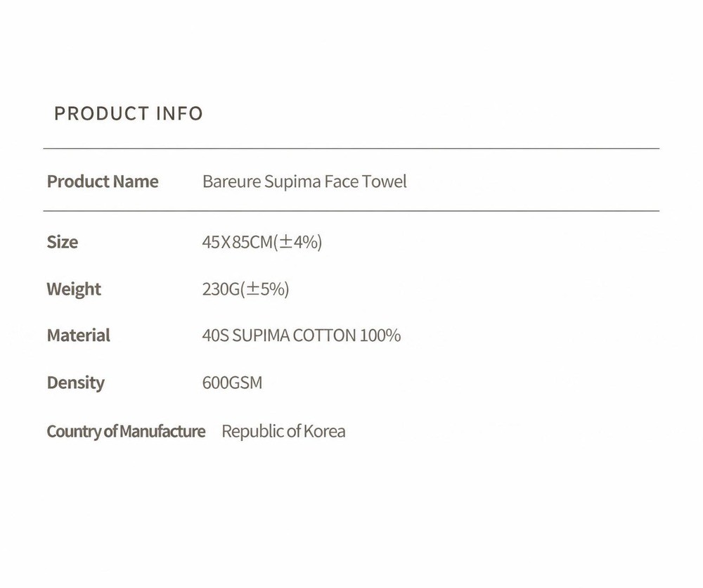
Task: Click the word INFO in heading
Action: click(x=179, y=113)
